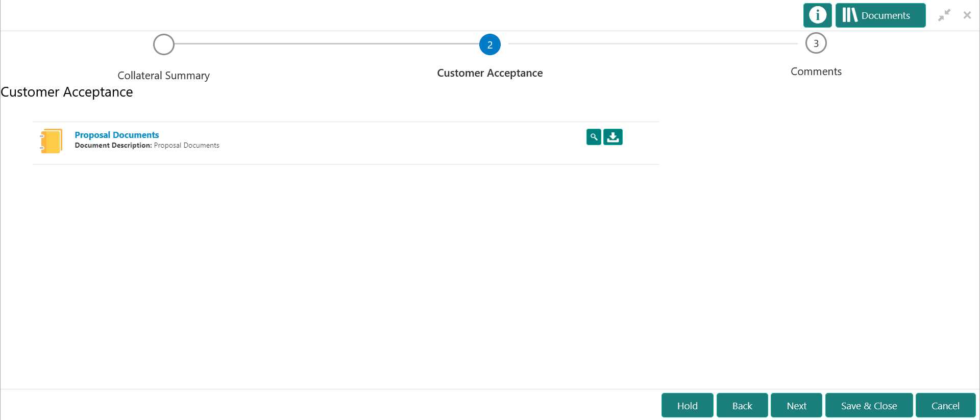980x420 pixels.
Task: Collapse the window using the shrink arrows icon
Action: (945, 15)
